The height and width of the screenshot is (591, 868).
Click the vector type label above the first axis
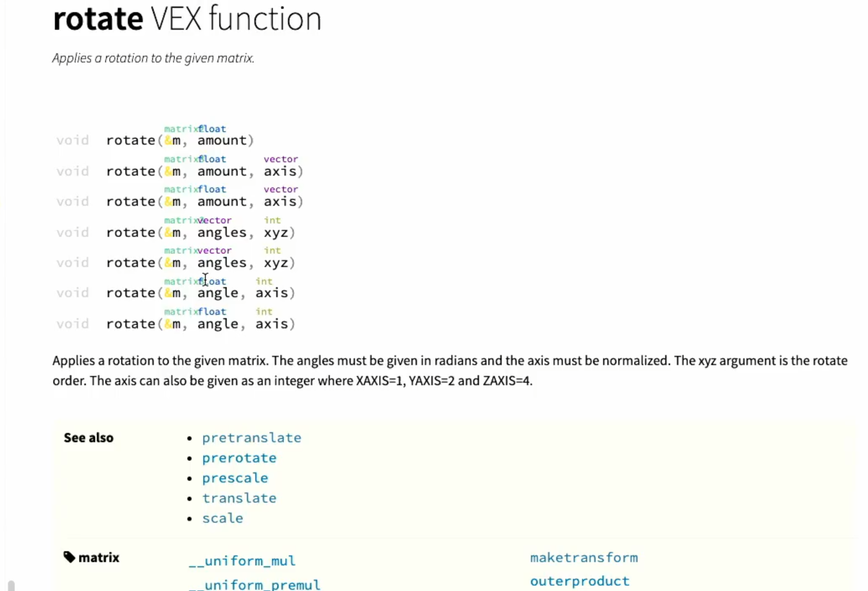coord(281,159)
